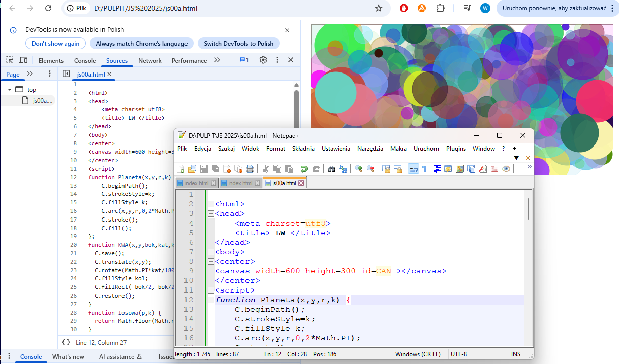Click 'Switch DevTools to Polish' button
The width and height of the screenshot is (619, 364).
(x=238, y=44)
